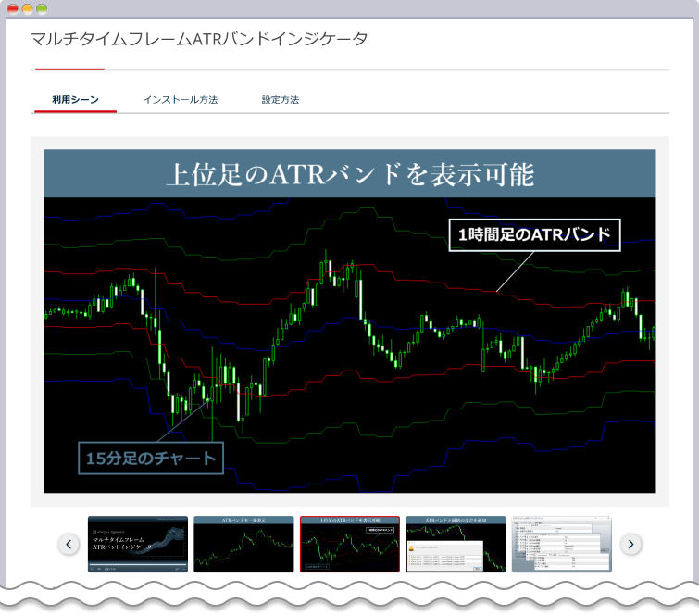Go to previous thumbnails with left arrow

click(69, 544)
